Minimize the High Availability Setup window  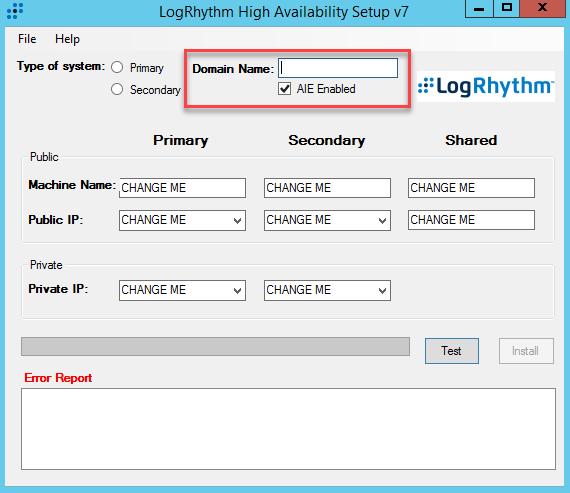coord(479,9)
